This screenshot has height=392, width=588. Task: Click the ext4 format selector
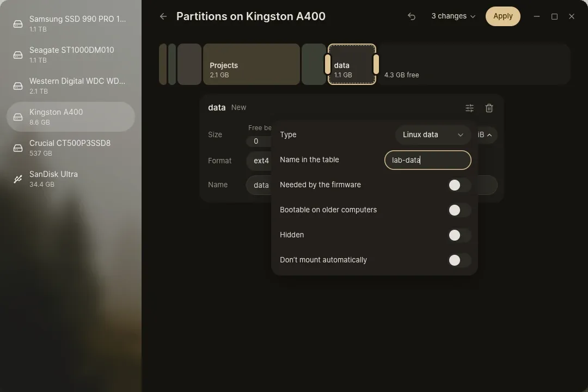(x=260, y=161)
